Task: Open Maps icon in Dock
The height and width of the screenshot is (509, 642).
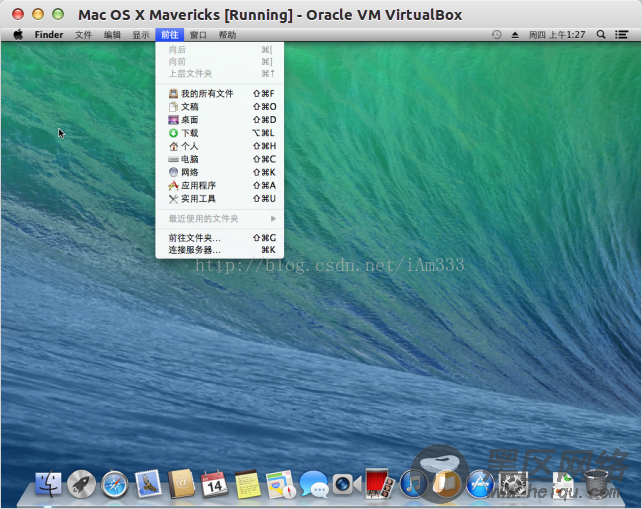Action: click(280, 484)
